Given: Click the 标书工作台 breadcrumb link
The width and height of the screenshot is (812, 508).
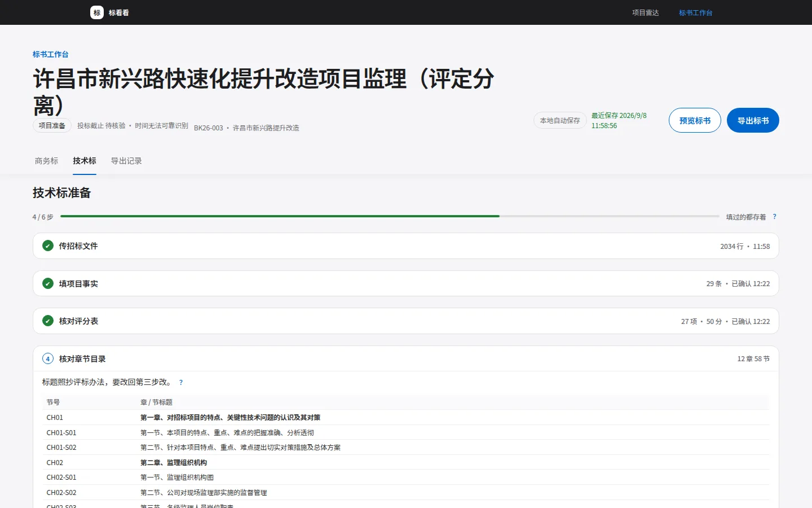Looking at the screenshot, I should (x=50, y=54).
